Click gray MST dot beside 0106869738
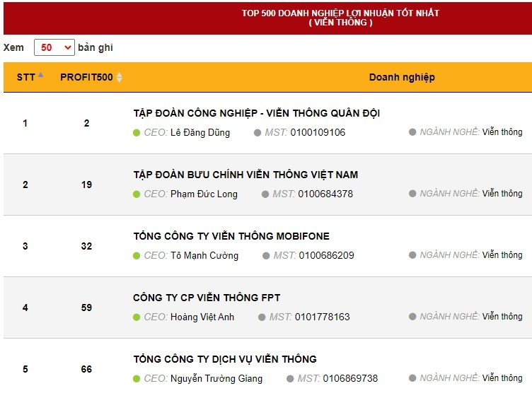Image resolution: width=532 pixels, height=398 pixels. point(290,378)
